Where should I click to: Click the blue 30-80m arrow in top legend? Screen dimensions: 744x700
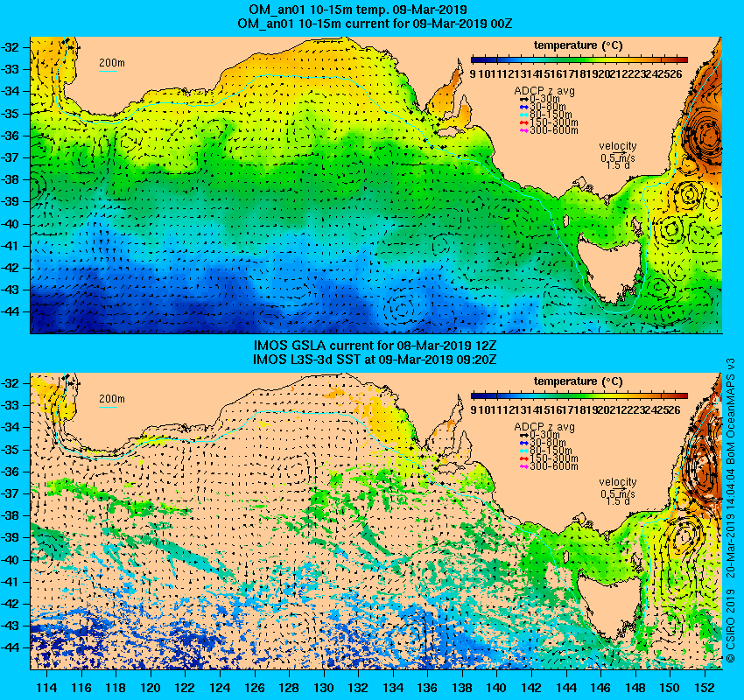[x=523, y=107]
